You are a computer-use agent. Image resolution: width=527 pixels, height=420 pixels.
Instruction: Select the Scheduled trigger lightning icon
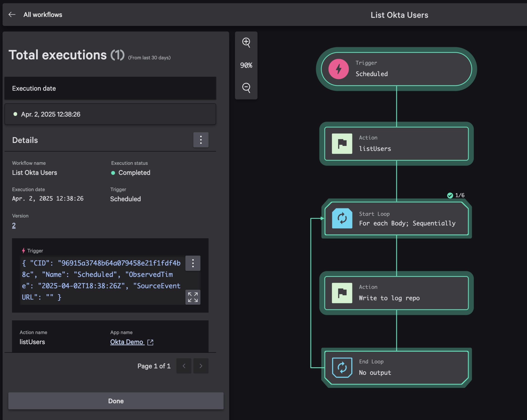(x=338, y=69)
